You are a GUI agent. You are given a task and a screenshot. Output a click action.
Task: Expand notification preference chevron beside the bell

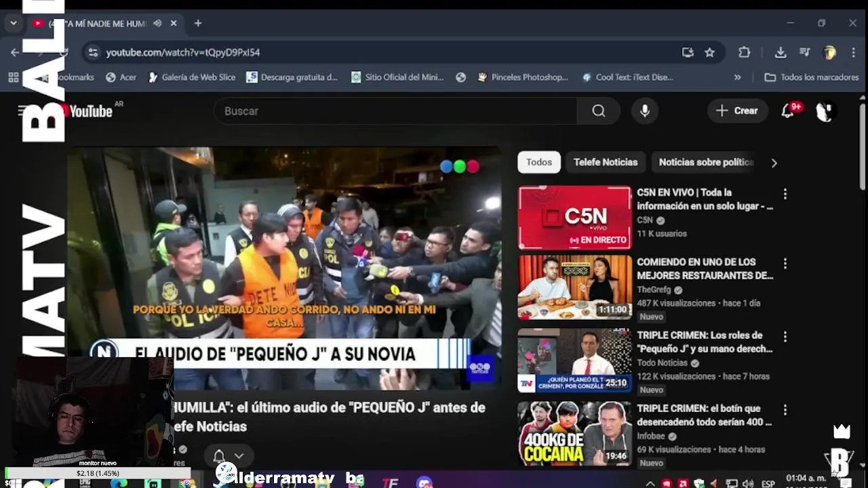[239, 456]
